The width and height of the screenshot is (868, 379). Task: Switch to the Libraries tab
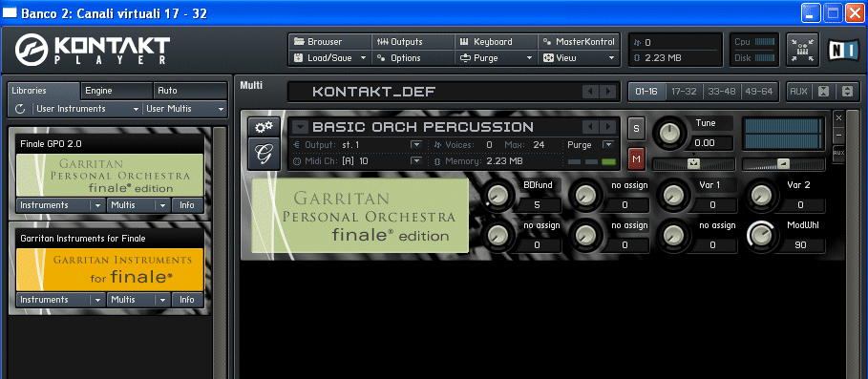click(x=44, y=91)
